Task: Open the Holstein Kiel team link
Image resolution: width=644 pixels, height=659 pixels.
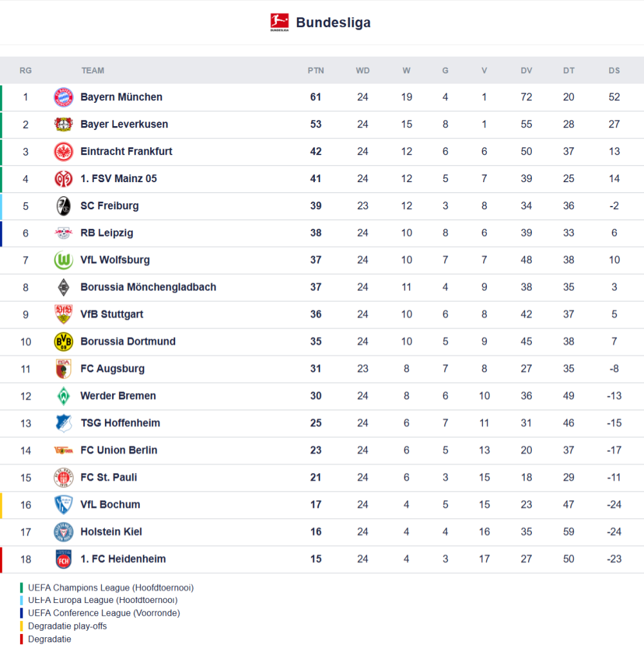Action: [111, 532]
